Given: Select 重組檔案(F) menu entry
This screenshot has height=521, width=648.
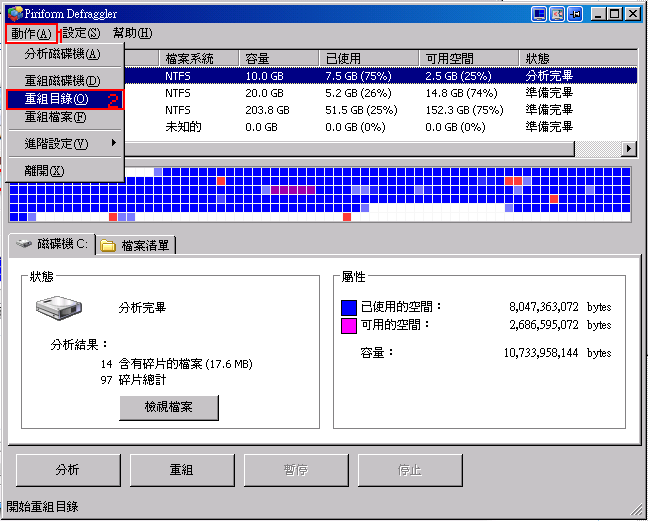Looking at the screenshot, I should (65, 117).
